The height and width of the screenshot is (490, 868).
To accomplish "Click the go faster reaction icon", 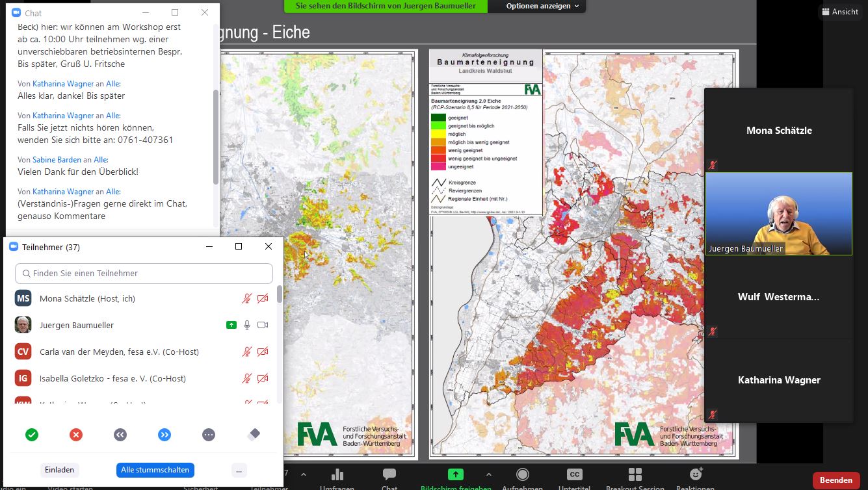I will 164,435.
